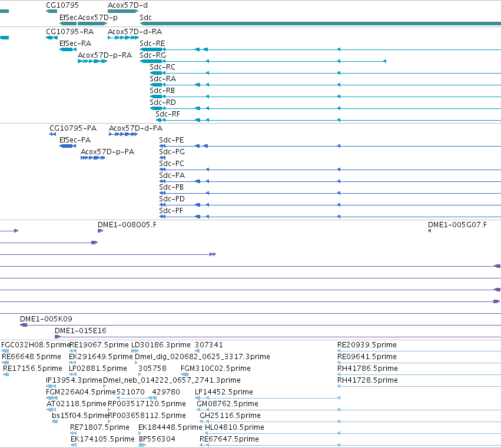This screenshot has width=501, height=448.
Task: Select the LP14452.5prime EST label
Action: 224,393
